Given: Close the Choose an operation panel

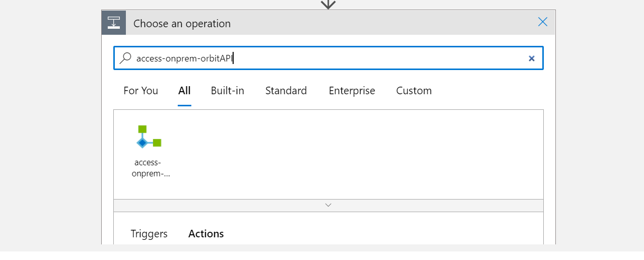Looking at the screenshot, I should pos(542,22).
